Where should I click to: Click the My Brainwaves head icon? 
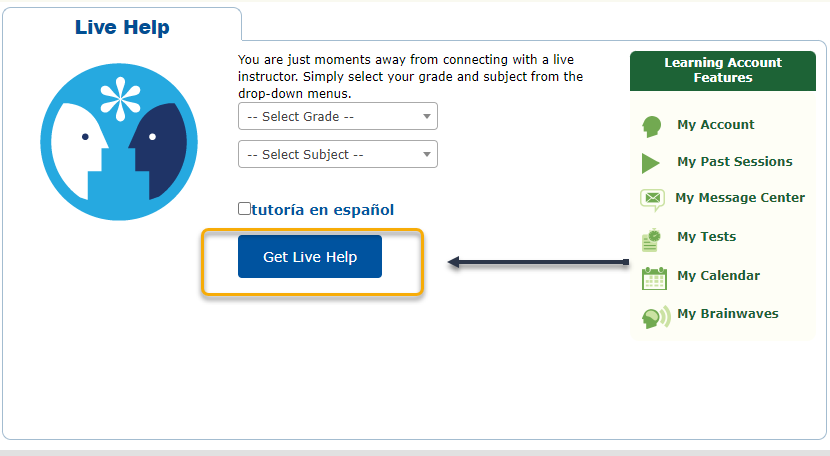pos(656,318)
